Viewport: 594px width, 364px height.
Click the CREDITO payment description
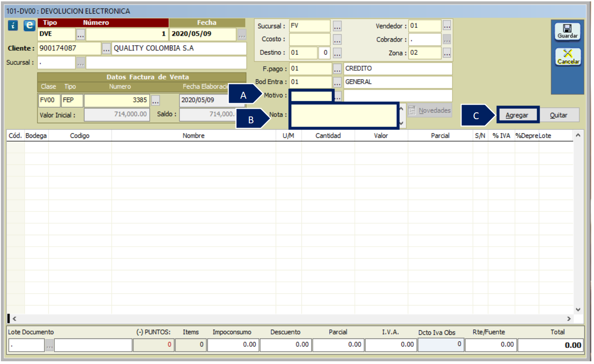[398, 69]
